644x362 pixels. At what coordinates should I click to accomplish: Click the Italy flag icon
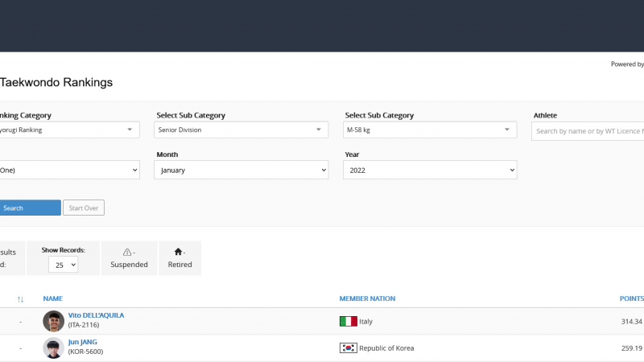(348, 322)
